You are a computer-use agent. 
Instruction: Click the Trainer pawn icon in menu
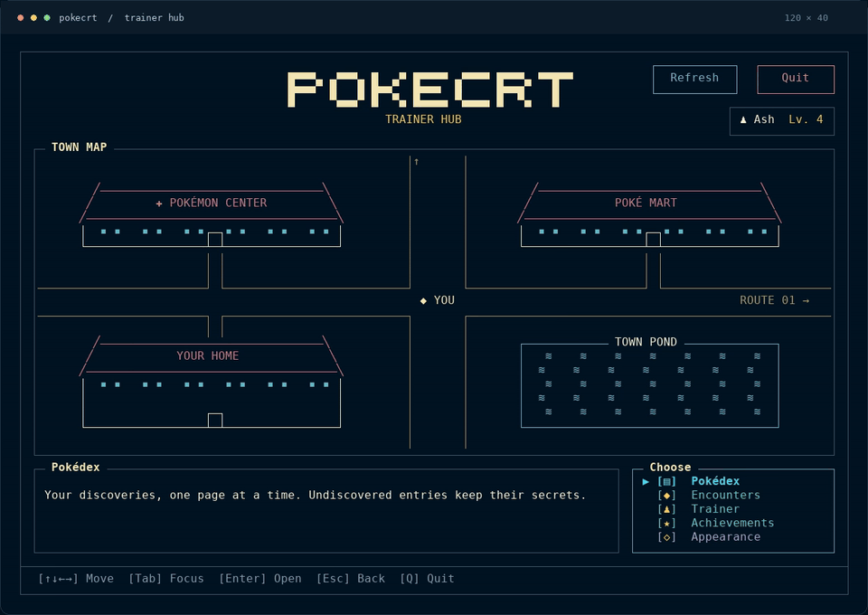pos(666,509)
